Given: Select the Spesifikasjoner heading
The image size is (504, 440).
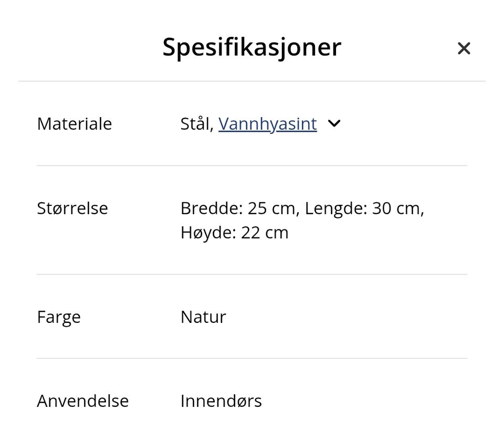Looking at the screenshot, I should tap(251, 47).
